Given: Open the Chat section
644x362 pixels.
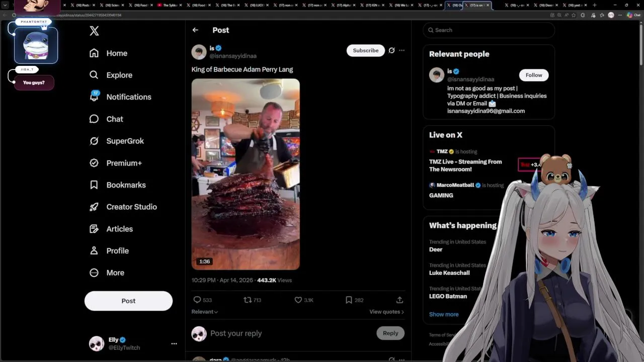Looking at the screenshot, I should point(106,119).
